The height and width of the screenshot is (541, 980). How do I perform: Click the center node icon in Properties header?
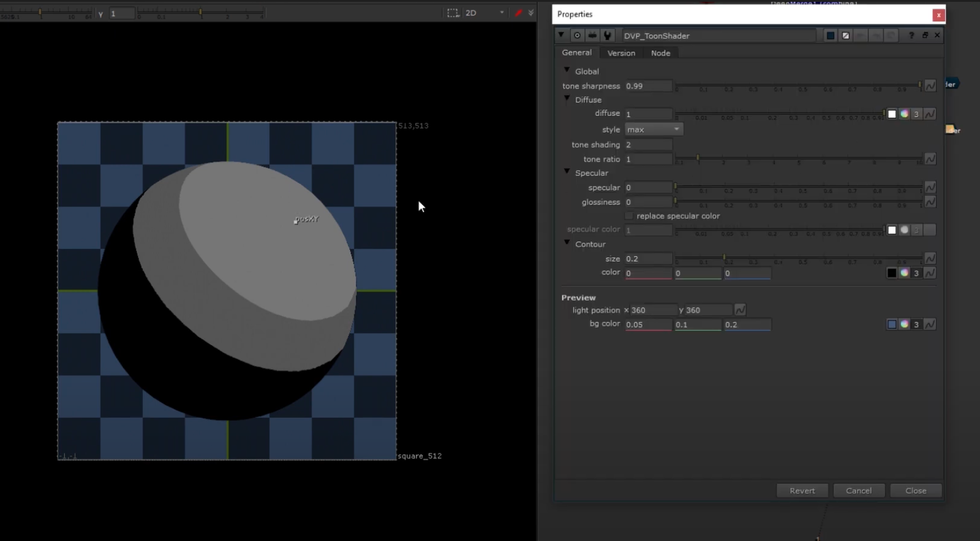(577, 35)
